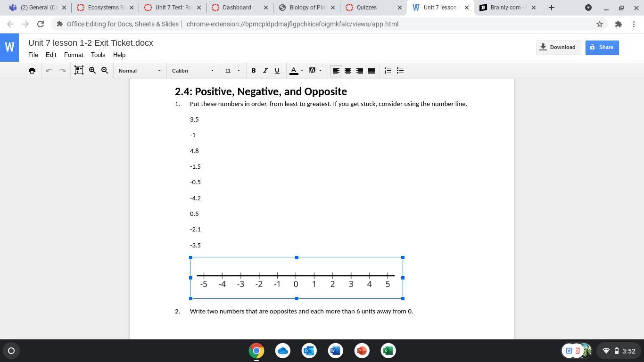Image resolution: width=644 pixels, height=362 pixels.
Task: Open the Normal paragraph style dropdown
Action: pyautogui.click(x=140, y=71)
